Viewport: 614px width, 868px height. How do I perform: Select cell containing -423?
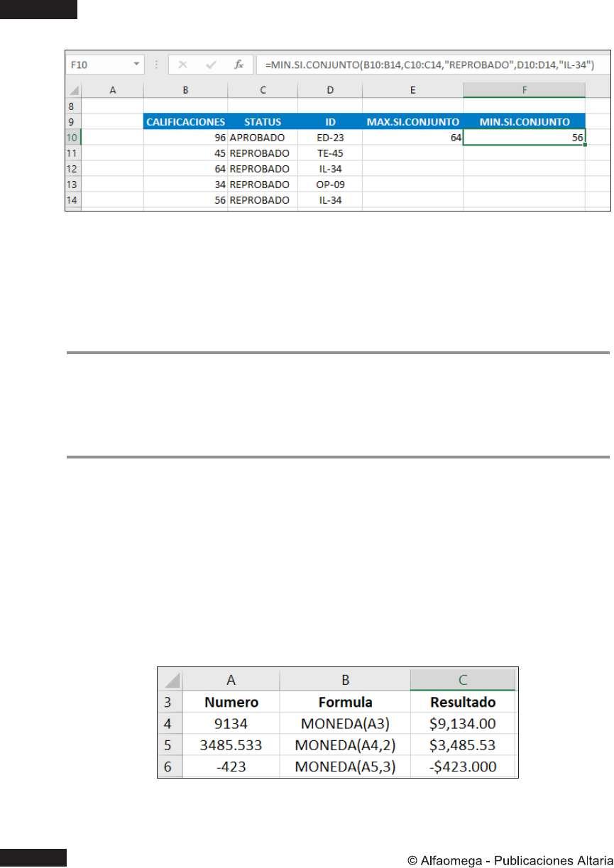coord(231,767)
